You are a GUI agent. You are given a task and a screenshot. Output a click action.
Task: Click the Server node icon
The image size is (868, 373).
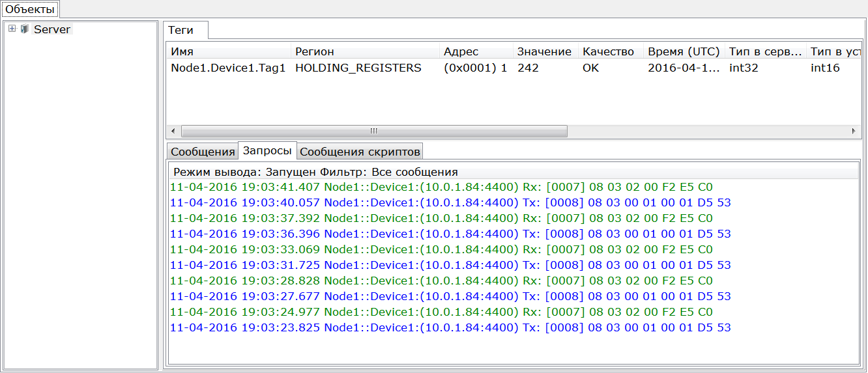click(x=25, y=29)
